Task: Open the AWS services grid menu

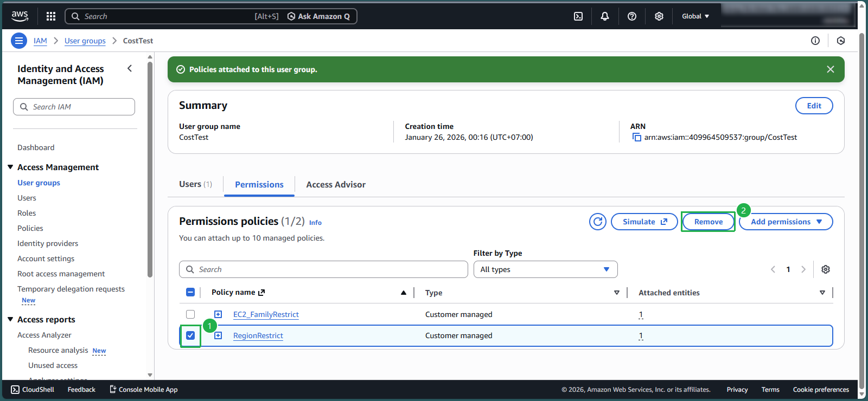Action: [x=51, y=16]
